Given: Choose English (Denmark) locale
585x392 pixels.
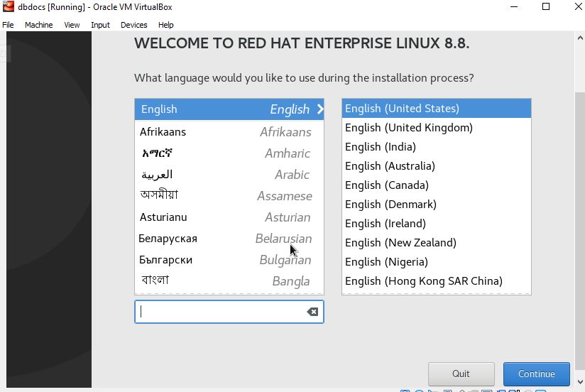Looking at the screenshot, I should pyautogui.click(x=437, y=205).
